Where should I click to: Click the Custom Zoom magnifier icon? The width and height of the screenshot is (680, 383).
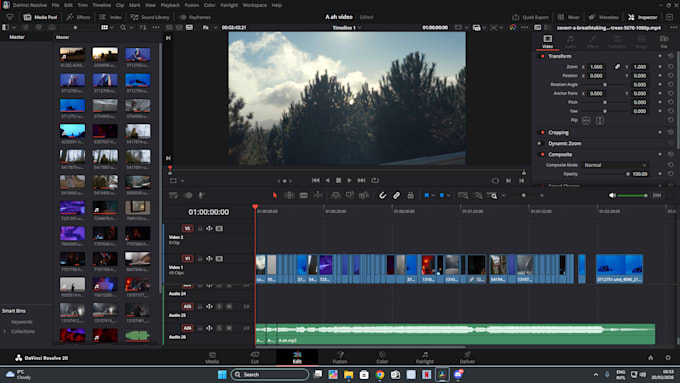click(492, 196)
